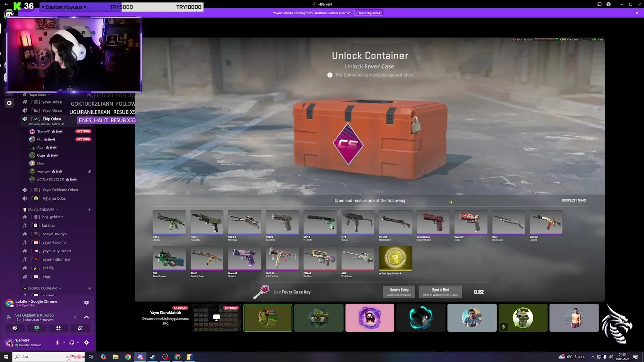Select the SSG 08 Memorial skin

pos(245,225)
